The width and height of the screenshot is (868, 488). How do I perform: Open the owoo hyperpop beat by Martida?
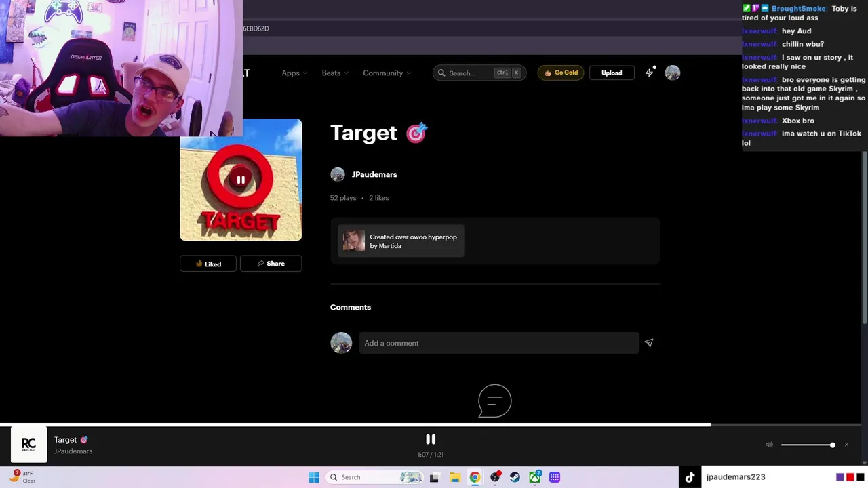(x=401, y=241)
